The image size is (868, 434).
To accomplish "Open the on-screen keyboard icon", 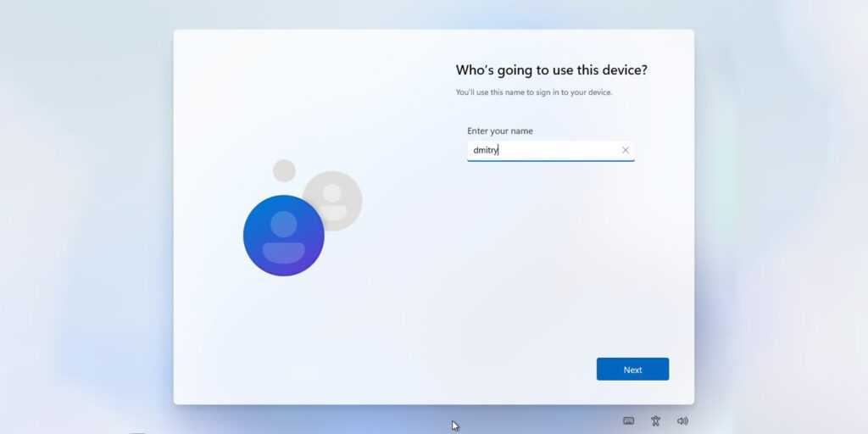I will [x=628, y=420].
